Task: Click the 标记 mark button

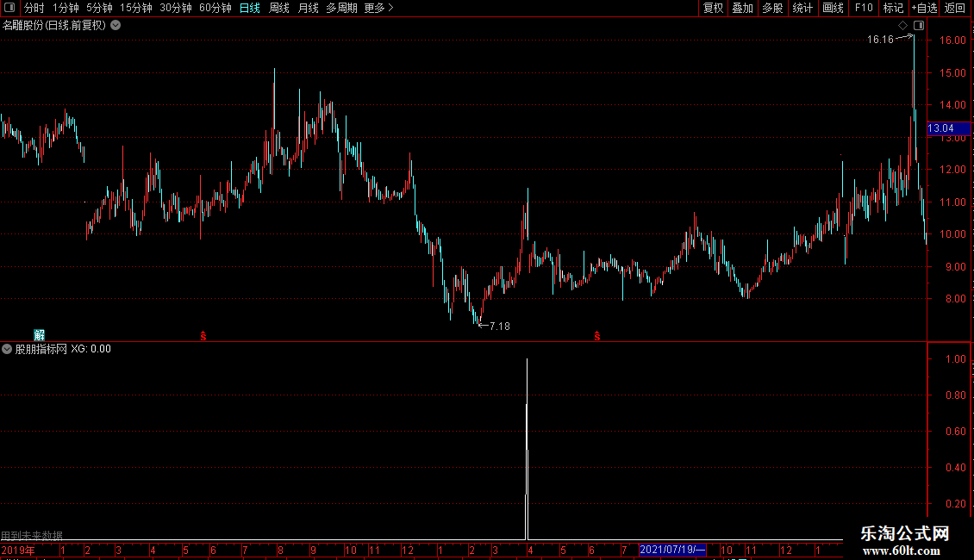Action: pyautogui.click(x=893, y=8)
